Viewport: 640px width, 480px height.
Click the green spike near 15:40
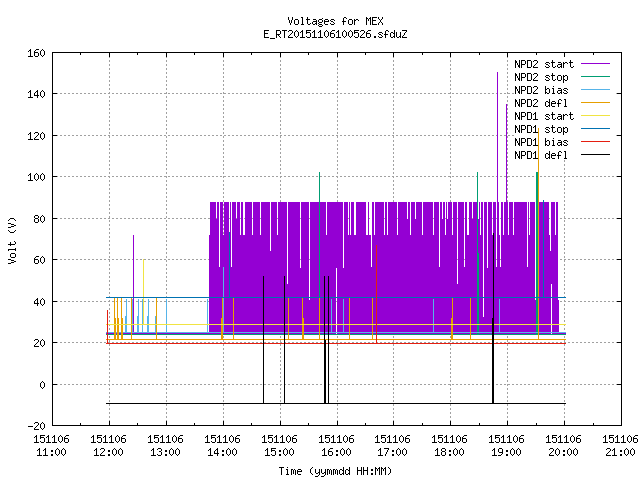pos(320,187)
